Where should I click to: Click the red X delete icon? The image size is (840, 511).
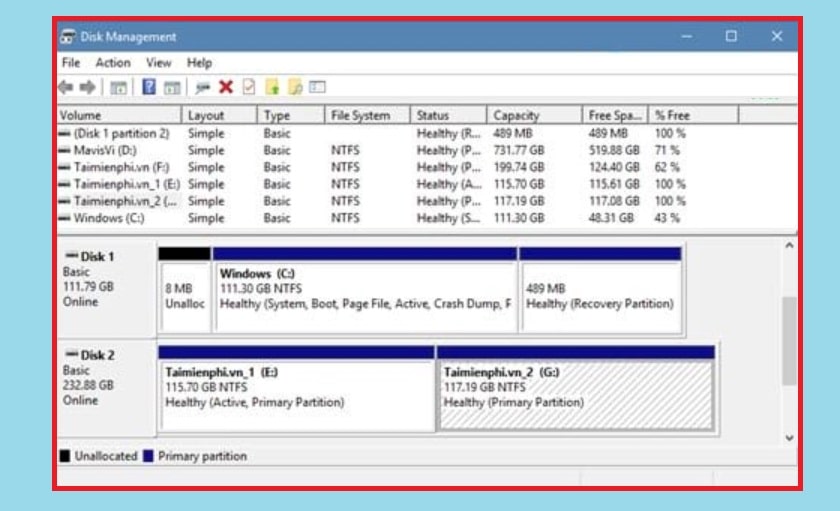point(226,87)
